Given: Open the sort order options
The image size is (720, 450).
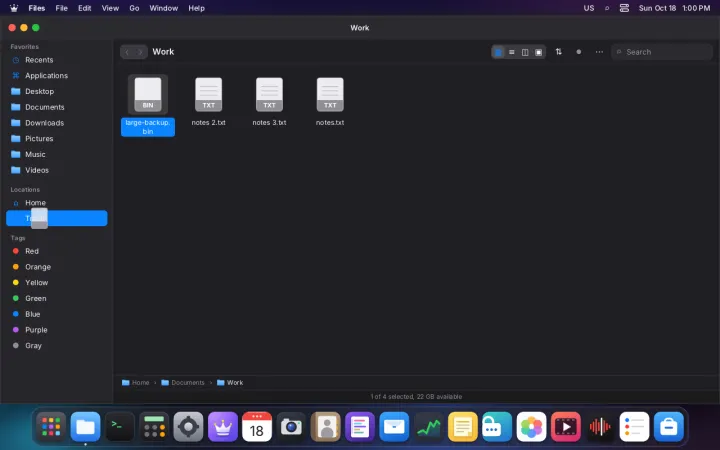Looking at the screenshot, I should click(558, 52).
